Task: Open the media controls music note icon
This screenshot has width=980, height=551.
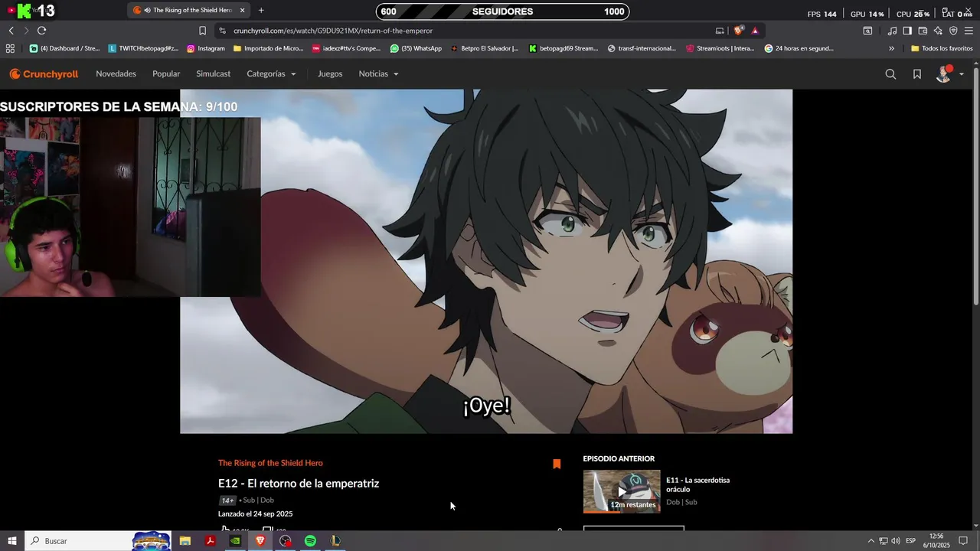Action: tap(892, 31)
